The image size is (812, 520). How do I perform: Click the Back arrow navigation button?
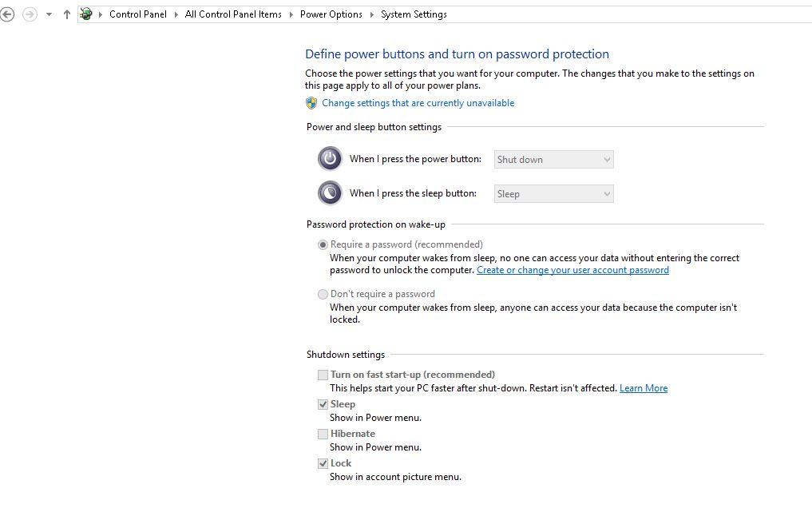point(6,14)
